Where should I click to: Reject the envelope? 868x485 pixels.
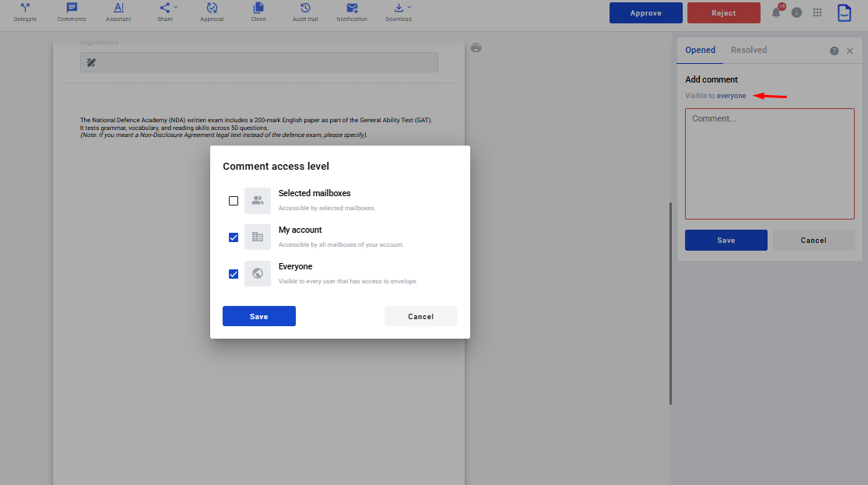[x=723, y=12]
